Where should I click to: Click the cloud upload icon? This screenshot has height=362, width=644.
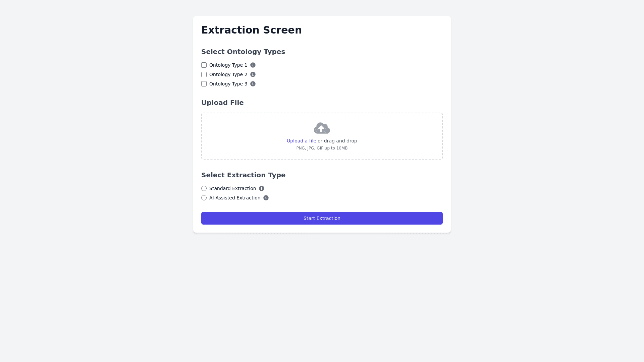322,128
